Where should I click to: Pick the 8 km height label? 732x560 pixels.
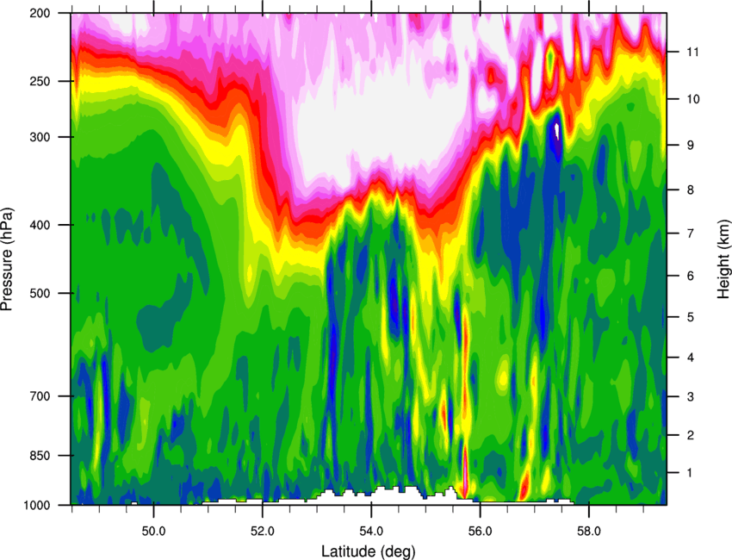[690, 190]
